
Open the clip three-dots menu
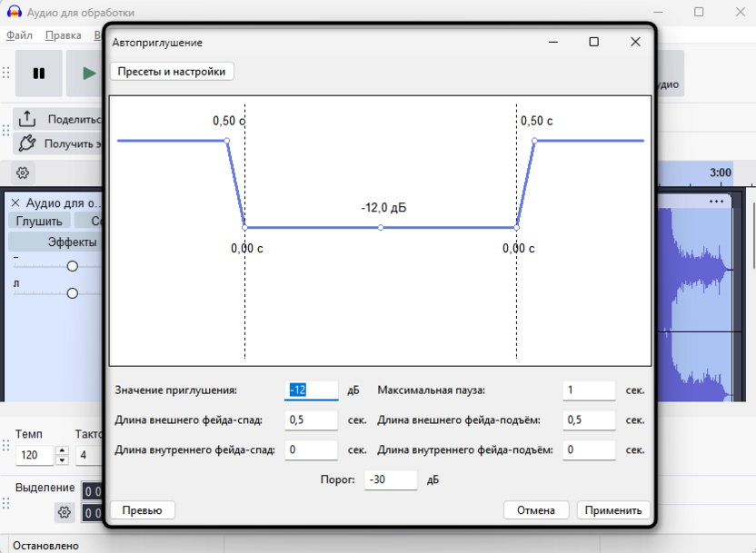tap(716, 202)
